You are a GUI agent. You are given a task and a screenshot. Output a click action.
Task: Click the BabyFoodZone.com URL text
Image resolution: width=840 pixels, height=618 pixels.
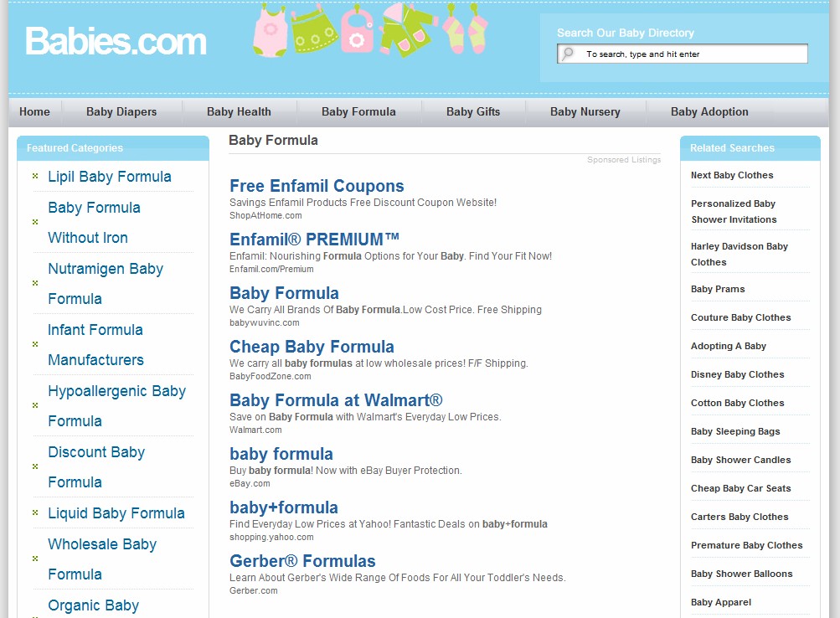click(x=270, y=376)
